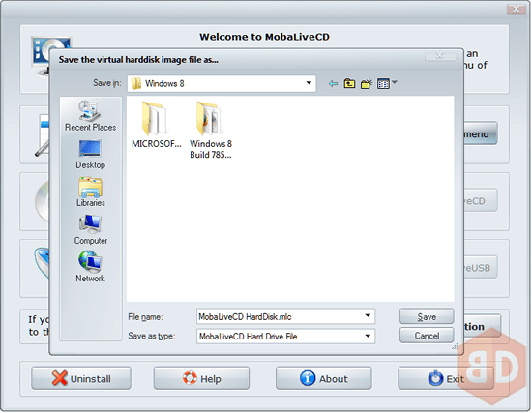Click the Save button

click(x=427, y=316)
